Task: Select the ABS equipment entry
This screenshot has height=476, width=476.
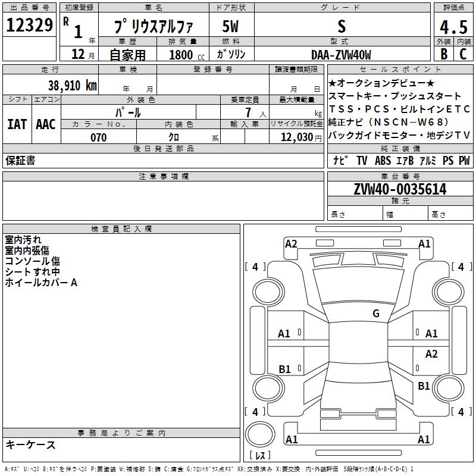Action: [x=383, y=160]
